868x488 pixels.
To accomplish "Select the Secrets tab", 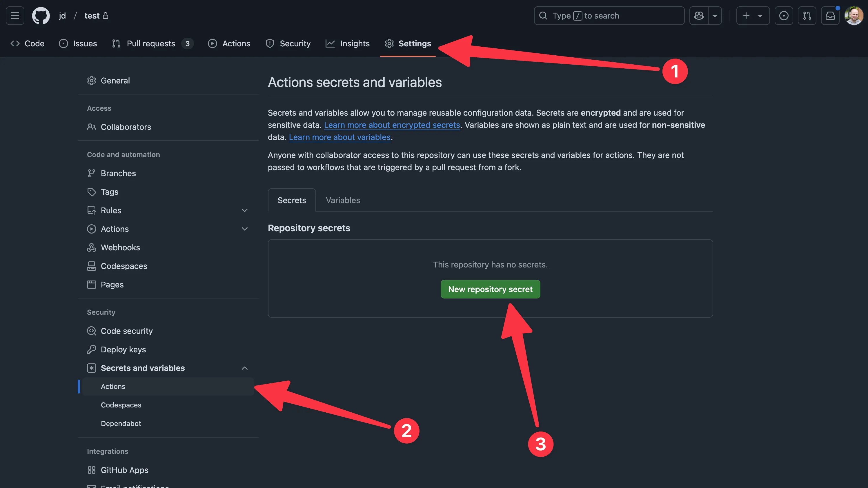I will point(292,200).
